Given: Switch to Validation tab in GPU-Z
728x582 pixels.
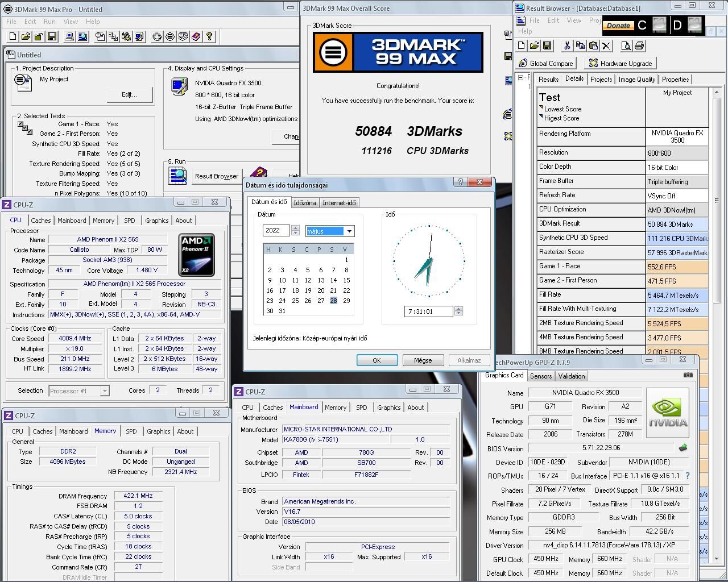Looking at the screenshot, I should click(572, 376).
